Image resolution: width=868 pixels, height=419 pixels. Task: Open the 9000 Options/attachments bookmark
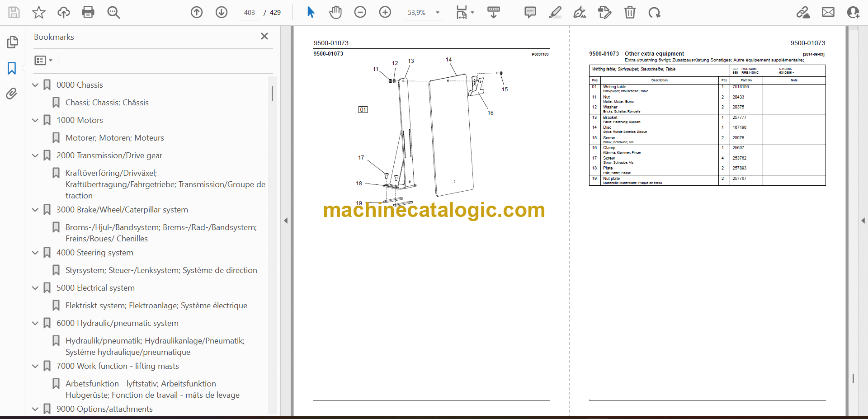click(104, 409)
